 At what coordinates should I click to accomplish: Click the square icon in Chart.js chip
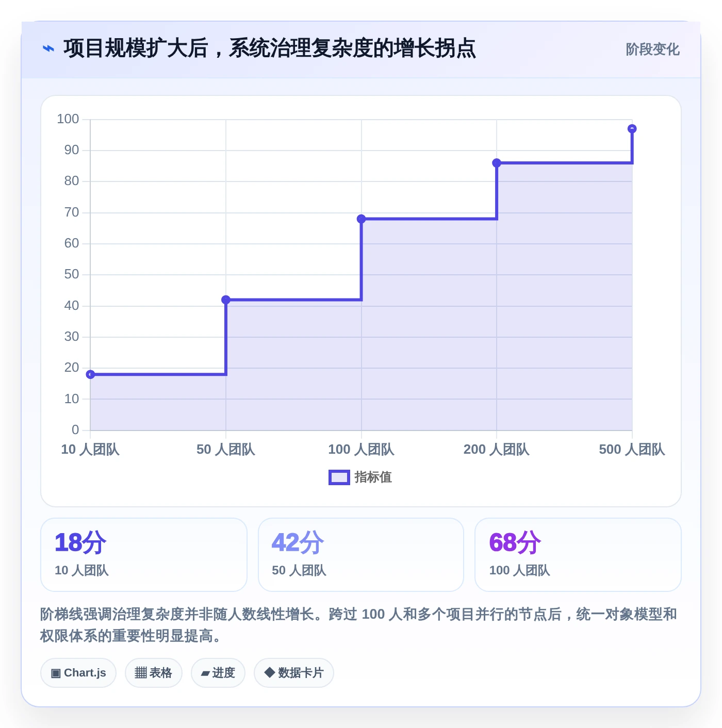(x=56, y=673)
